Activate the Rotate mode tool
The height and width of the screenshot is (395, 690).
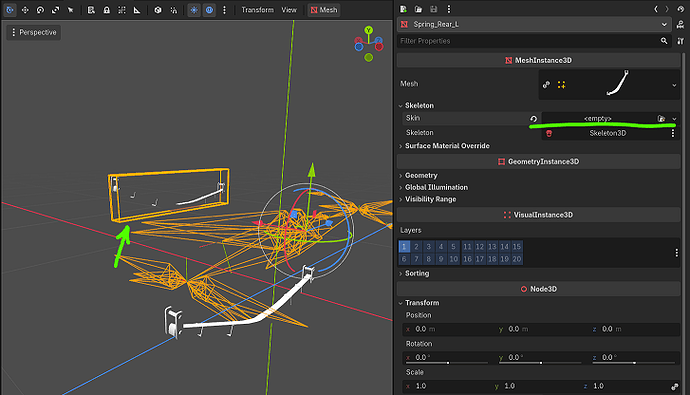40,10
